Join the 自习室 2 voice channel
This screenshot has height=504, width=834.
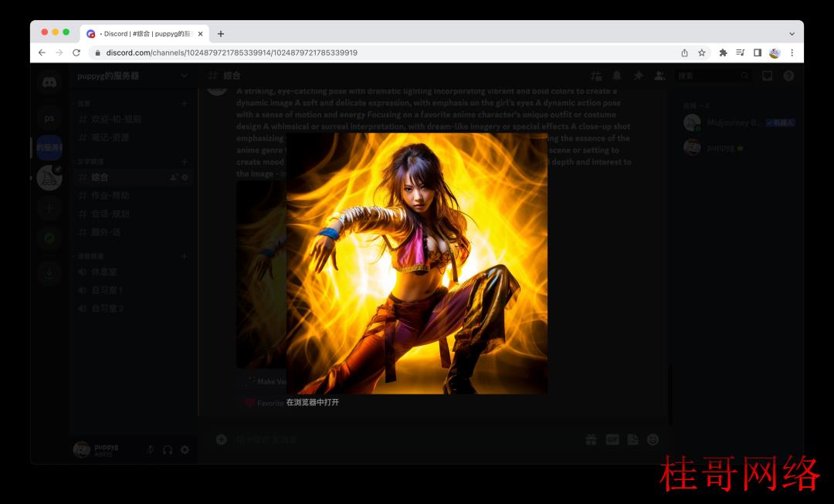click(x=133, y=309)
